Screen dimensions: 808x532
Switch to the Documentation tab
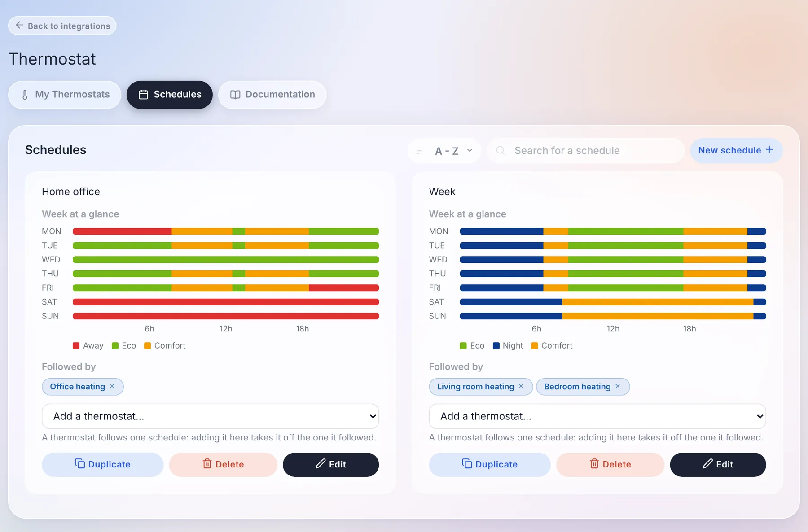click(272, 95)
